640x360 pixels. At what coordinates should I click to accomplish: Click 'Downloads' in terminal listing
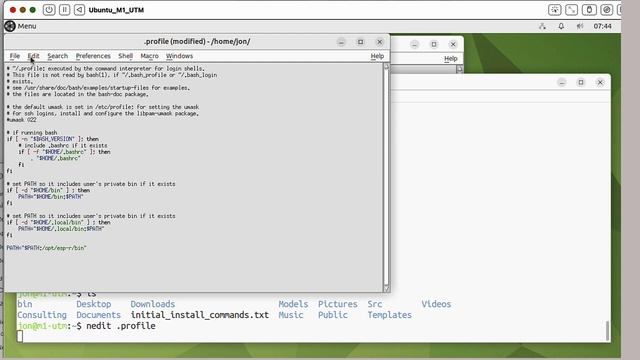pyautogui.click(x=153, y=304)
